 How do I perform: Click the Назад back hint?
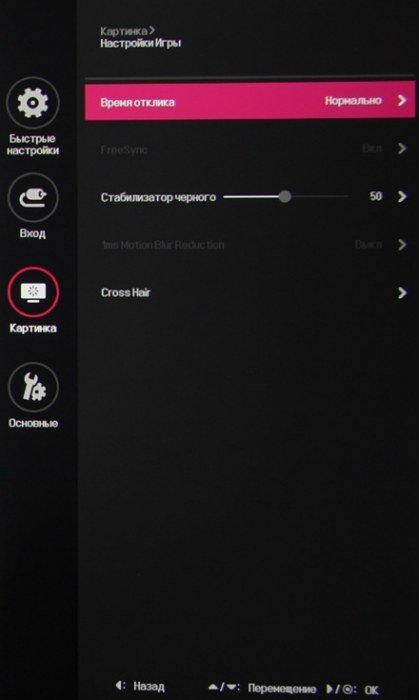(149, 686)
